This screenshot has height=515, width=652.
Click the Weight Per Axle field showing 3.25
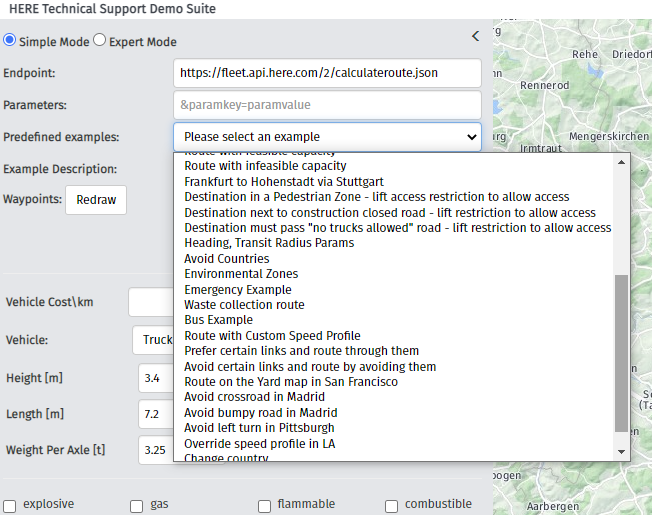coord(156,450)
